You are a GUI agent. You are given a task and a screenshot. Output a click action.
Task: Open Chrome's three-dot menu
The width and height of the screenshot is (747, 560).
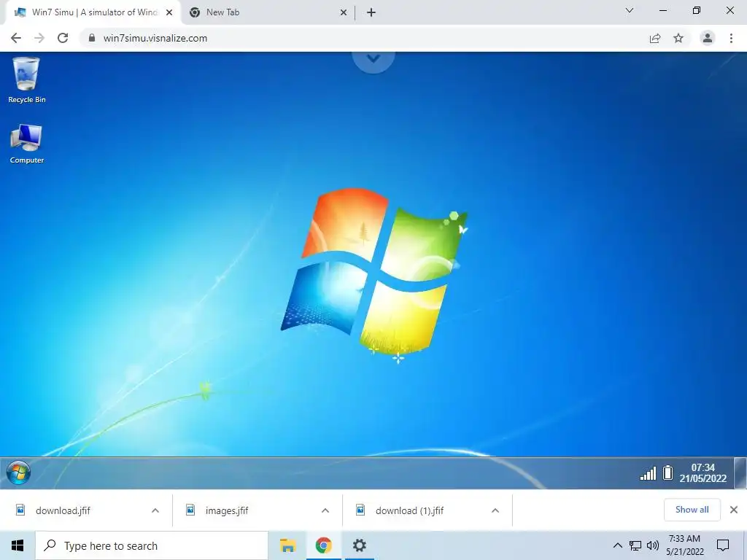pyautogui.click(x=731, y=38)
